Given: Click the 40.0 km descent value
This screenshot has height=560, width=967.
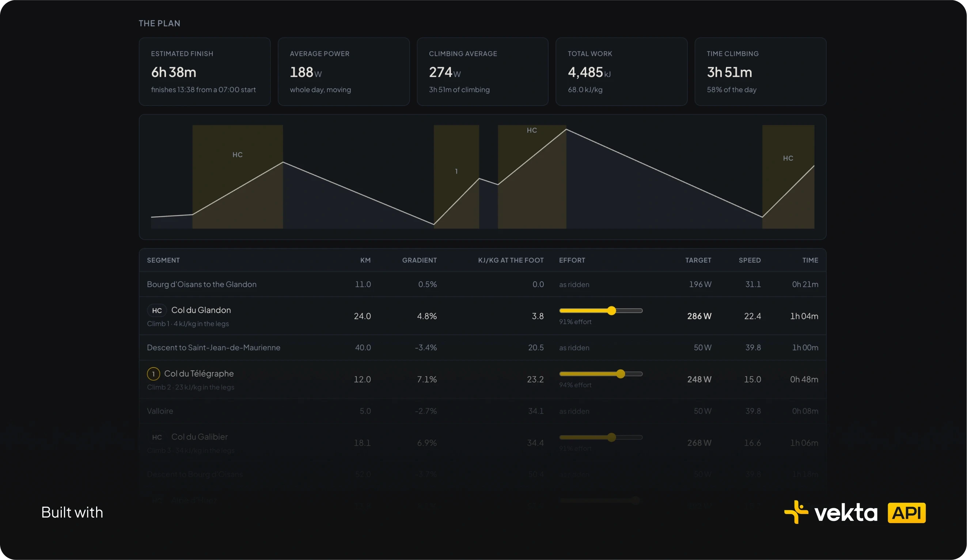Looking at the screenshot, I should (x=363, y=347).
